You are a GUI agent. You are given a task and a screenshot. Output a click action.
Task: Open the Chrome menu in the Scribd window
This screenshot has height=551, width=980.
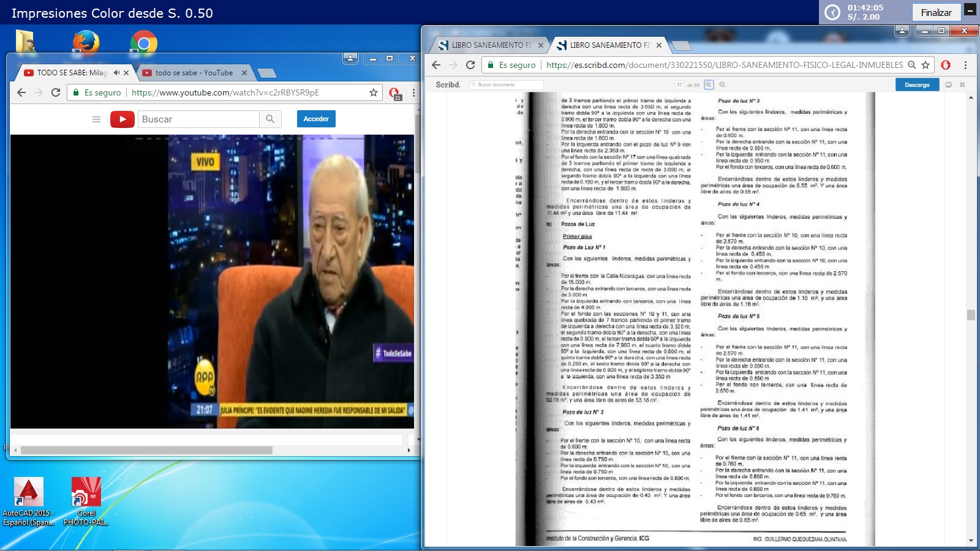[965, 65]
